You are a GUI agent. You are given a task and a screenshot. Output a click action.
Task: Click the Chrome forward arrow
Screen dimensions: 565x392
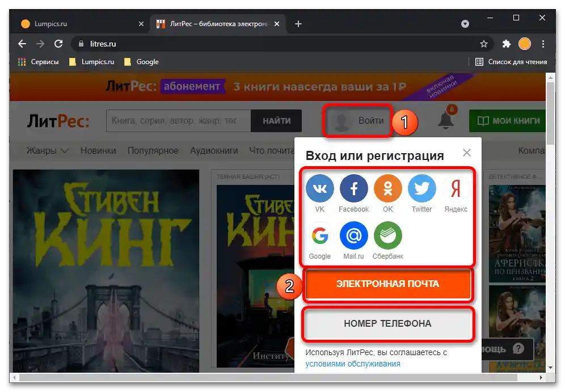click(x=40, y=44)
